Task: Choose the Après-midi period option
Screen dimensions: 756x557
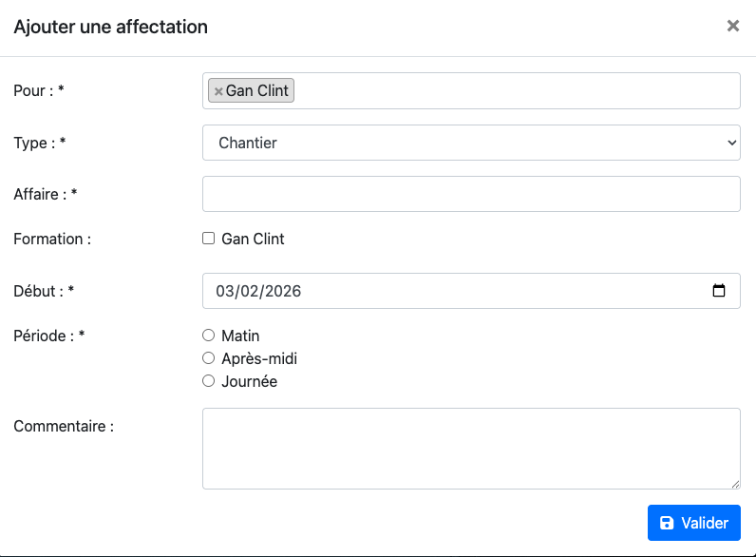Action: click(x=209, y=358)
